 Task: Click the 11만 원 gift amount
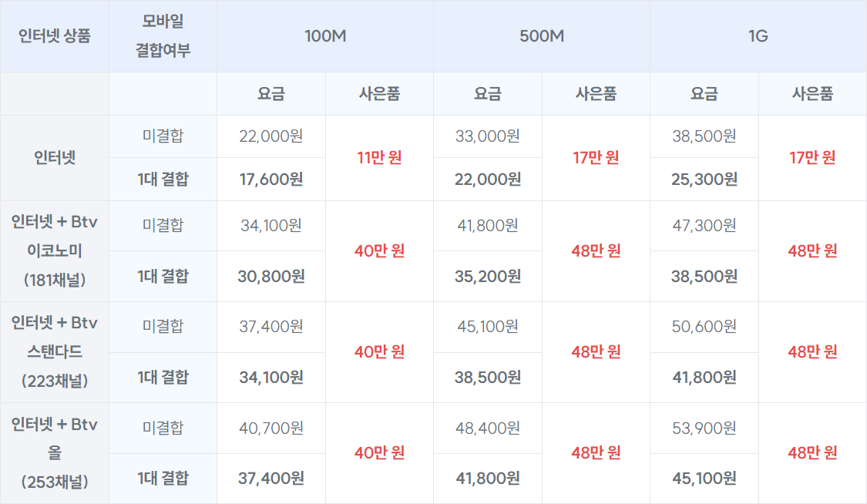(379, 158)
